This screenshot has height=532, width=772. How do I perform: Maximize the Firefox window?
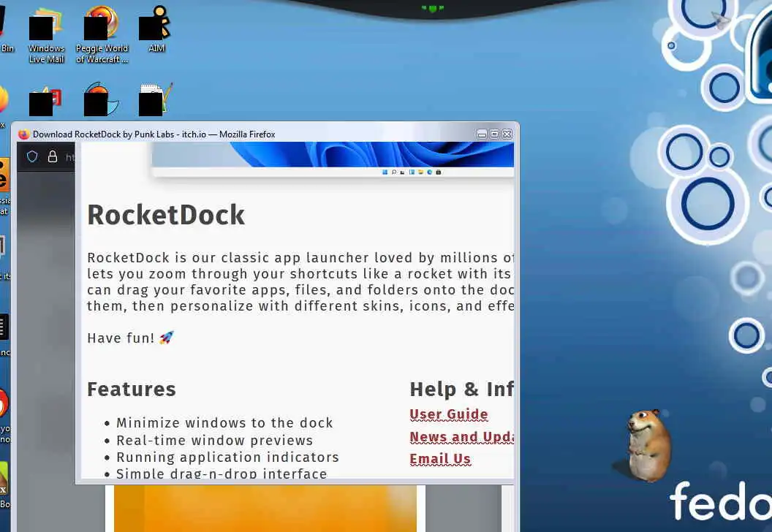point(494,134)
